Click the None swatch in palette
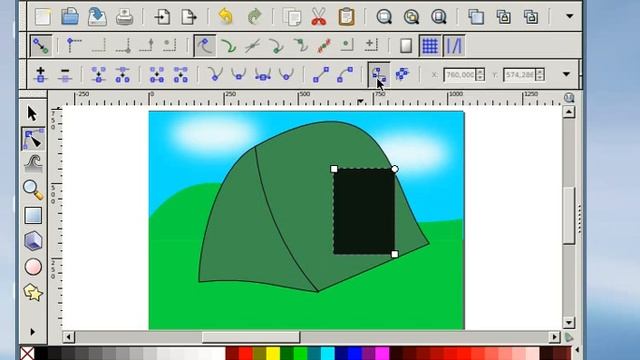 (x=27, y=353)
